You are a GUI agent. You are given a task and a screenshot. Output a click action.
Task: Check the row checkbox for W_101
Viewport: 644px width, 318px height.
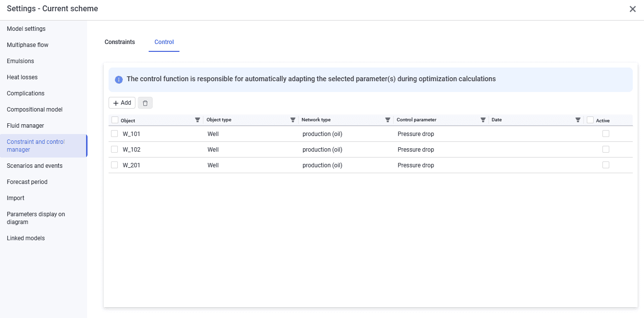[114, 134]
